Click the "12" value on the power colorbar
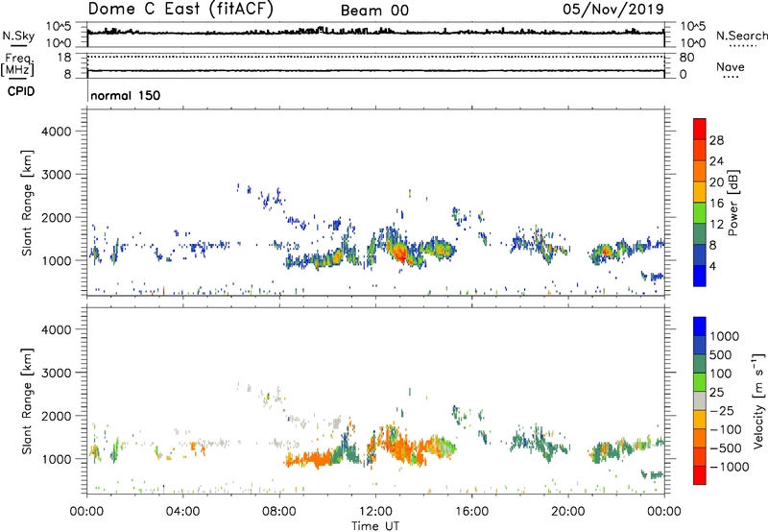The width and height of the screenshot is (768, 532). click(x=716, y=225)
